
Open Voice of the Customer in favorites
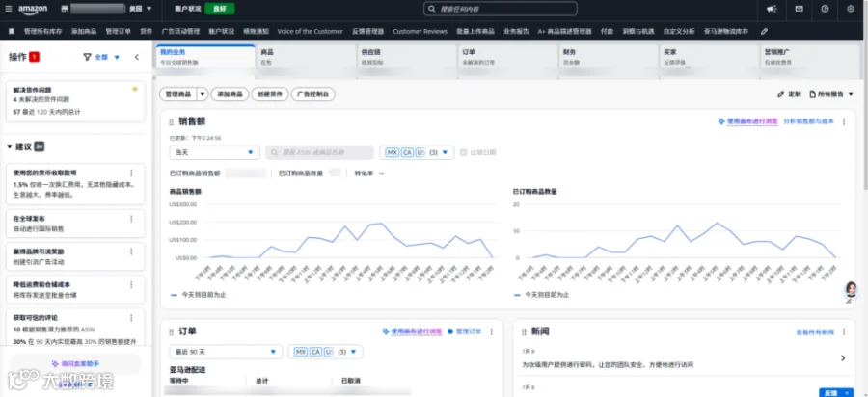(310, 32)
